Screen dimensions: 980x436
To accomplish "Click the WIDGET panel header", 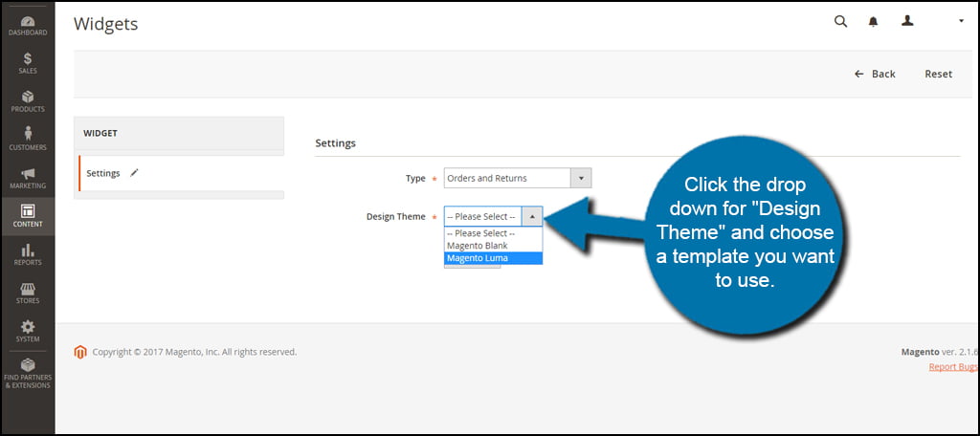I will 179,133.
